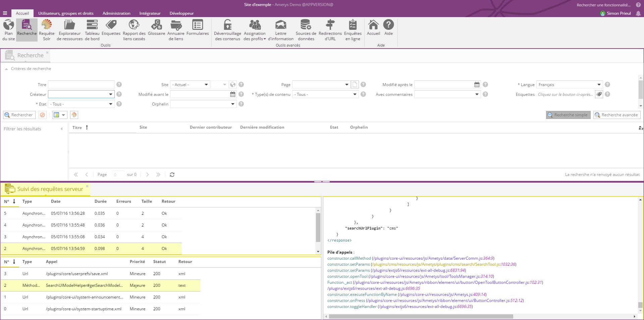This screenshot has width=644, height=320.
Task: Toggle Recherche simple mode
Action: pos(568,115)
